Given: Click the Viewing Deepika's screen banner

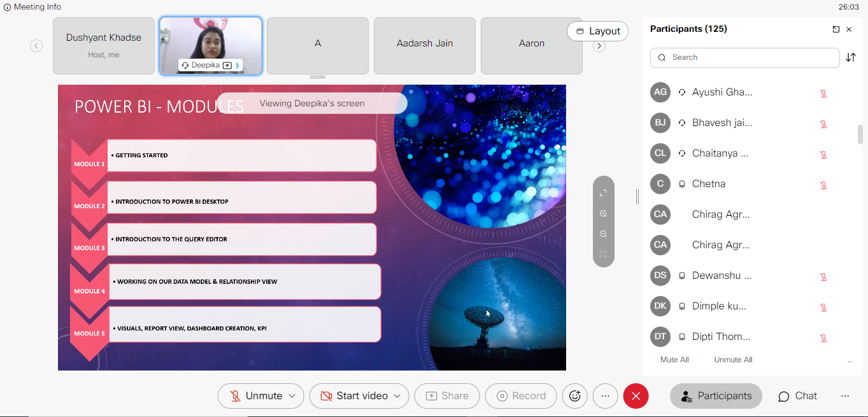Looking at the screenshot, I should pyautogui.click(x=312, y=103).
